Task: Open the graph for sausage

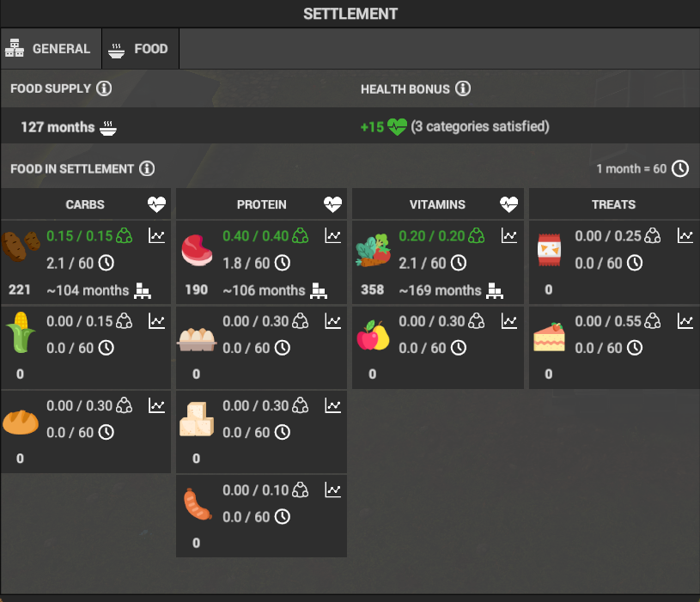Action: 333,490
